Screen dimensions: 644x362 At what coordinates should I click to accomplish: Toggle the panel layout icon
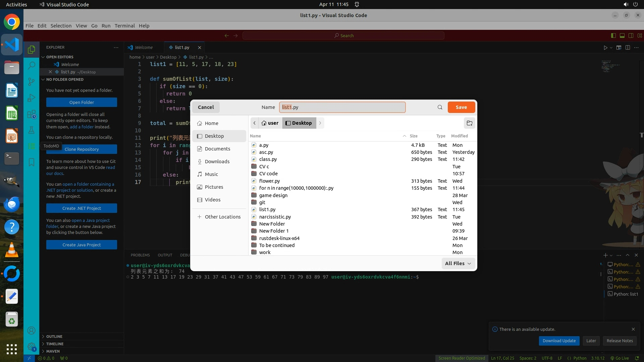tap(622, 36)
